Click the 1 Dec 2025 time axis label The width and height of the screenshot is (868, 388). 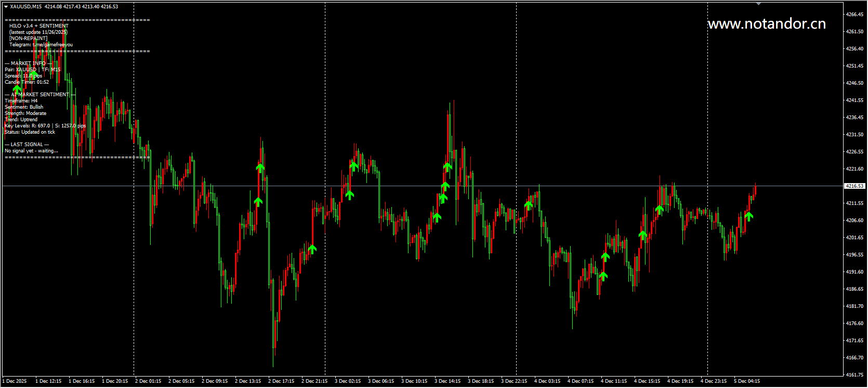pyautogui.click(x=15, y=381)
